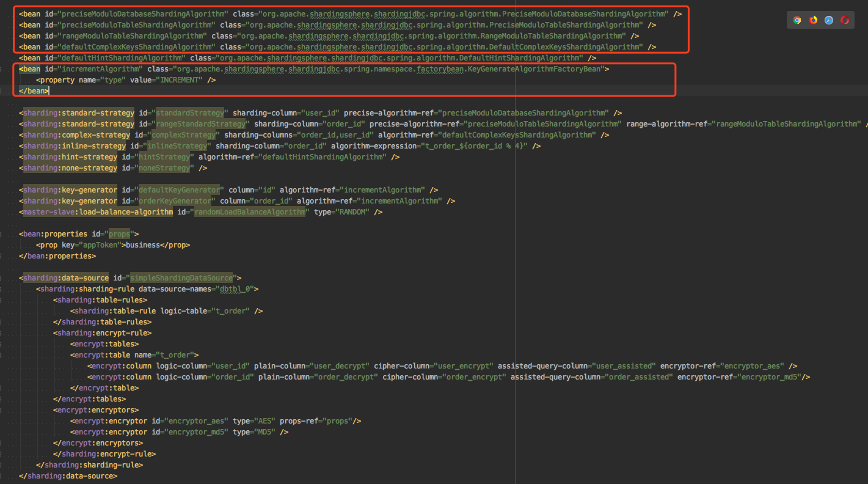Image resolution: width=868 pixels, height=484 pixels.
Task: Click the id value "rangeStandardStrategy"
Action: (200, 124)
